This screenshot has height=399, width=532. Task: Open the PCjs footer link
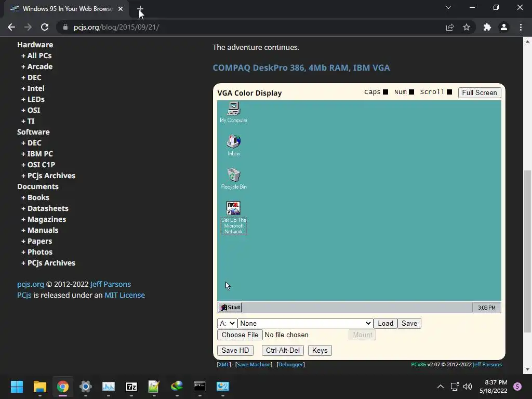(24, 295)
